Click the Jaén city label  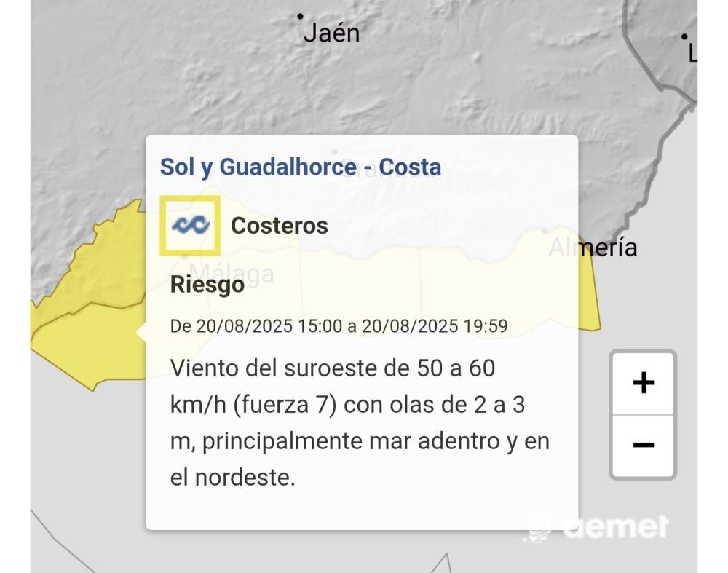[331, 33]
